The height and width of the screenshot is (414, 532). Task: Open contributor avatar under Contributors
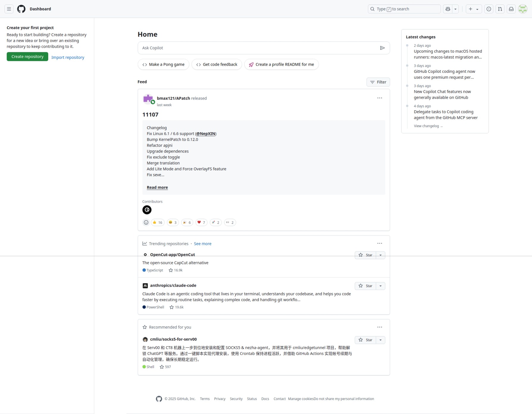pos(147,210)
